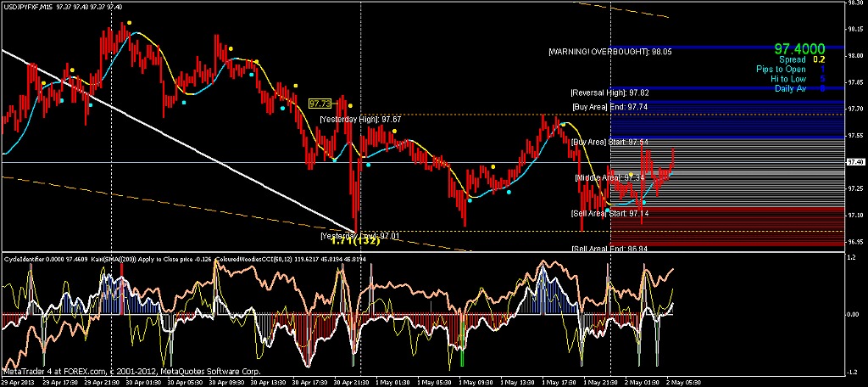
Task: Click the 97.55 price axis label
Action: [856, 135]
